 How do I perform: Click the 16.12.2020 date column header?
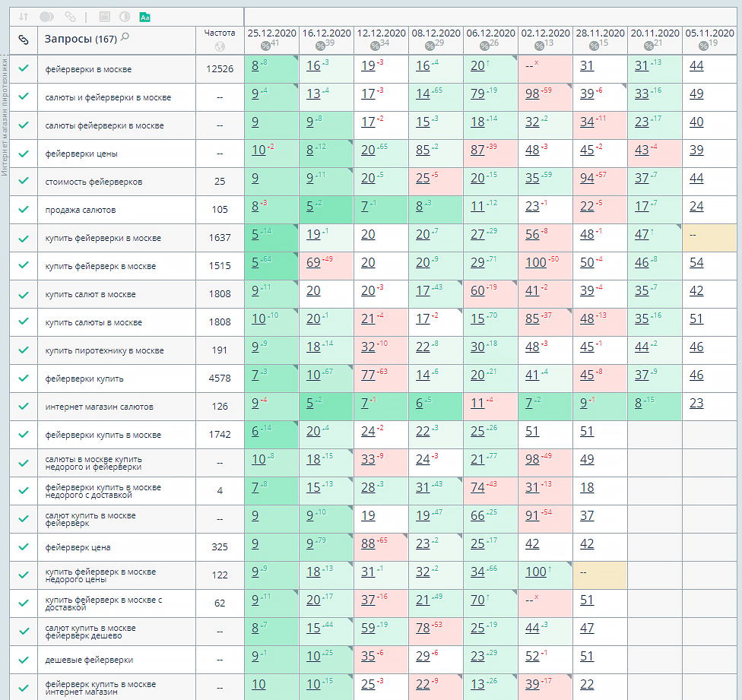coord(326,33)
